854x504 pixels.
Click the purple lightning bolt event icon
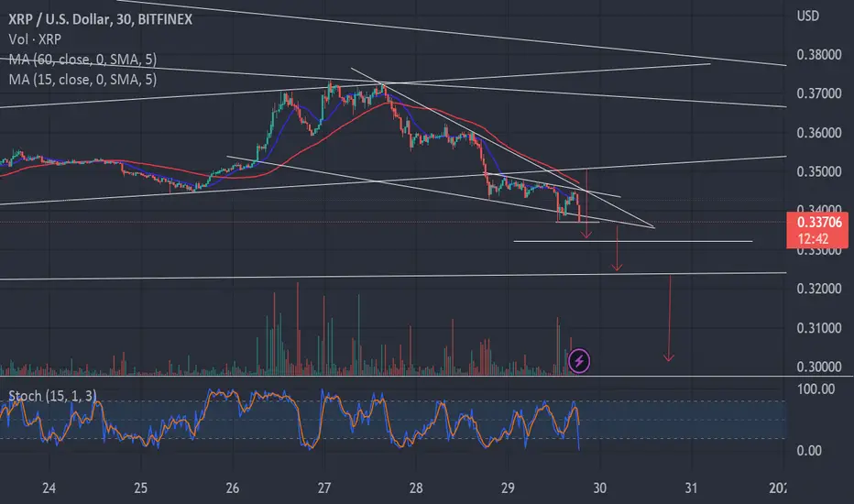pyautogui.click(x=579, y=361)
